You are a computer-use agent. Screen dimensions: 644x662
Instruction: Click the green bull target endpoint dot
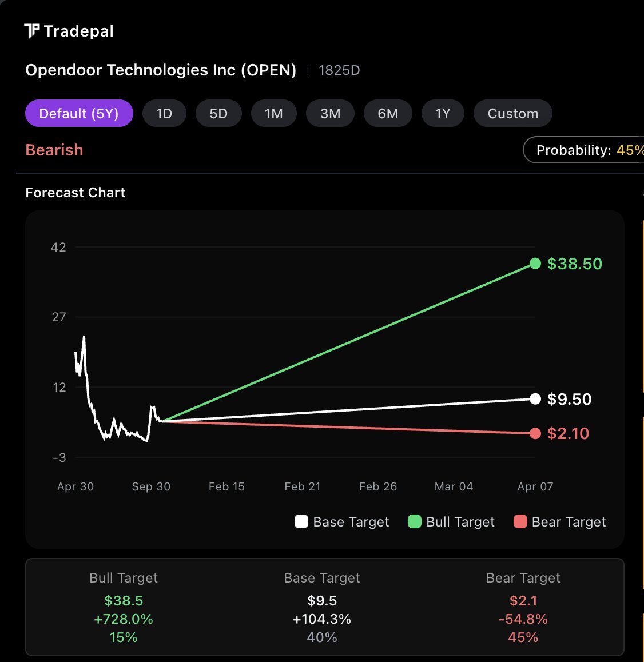(535, 263)
